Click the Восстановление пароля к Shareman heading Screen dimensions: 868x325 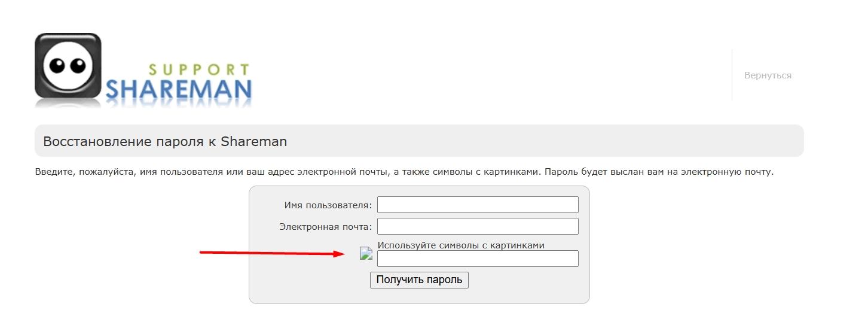click(165, 142)
